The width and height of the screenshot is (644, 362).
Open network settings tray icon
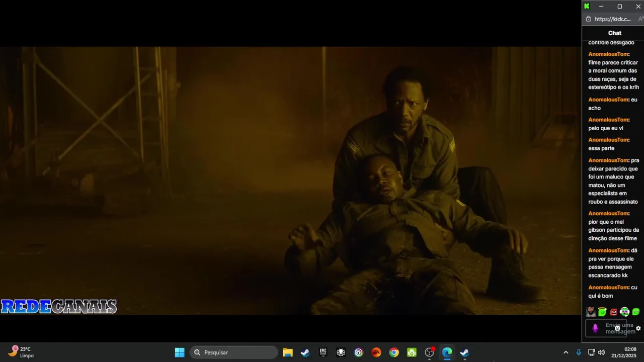tap(592, 352)
